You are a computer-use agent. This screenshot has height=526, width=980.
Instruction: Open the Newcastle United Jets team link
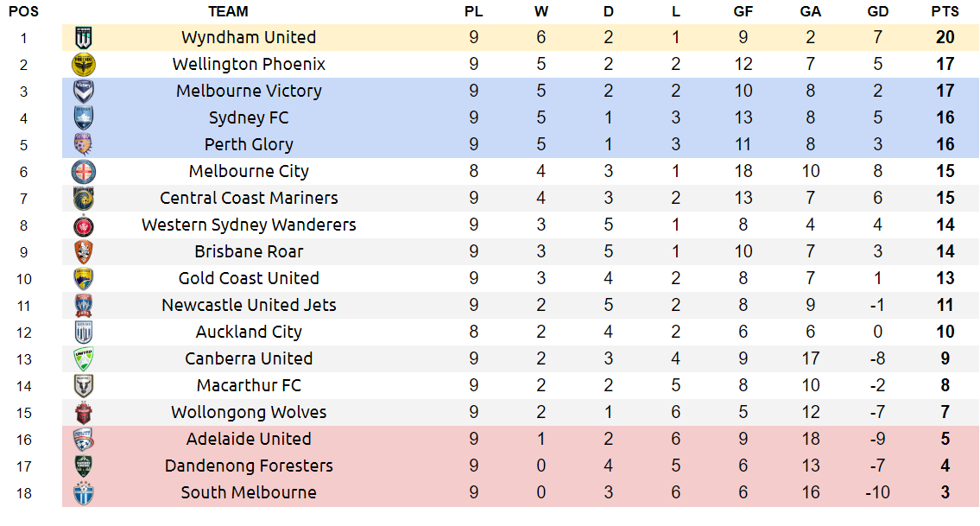(x=249, y=305)
